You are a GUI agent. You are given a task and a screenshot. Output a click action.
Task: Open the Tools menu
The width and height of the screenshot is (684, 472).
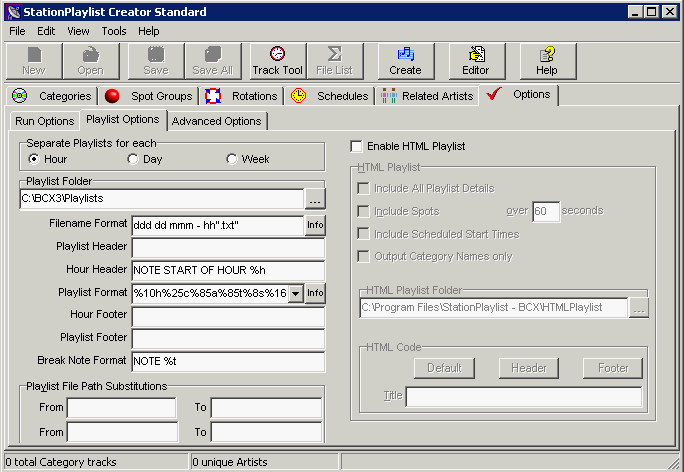point(114,31)
